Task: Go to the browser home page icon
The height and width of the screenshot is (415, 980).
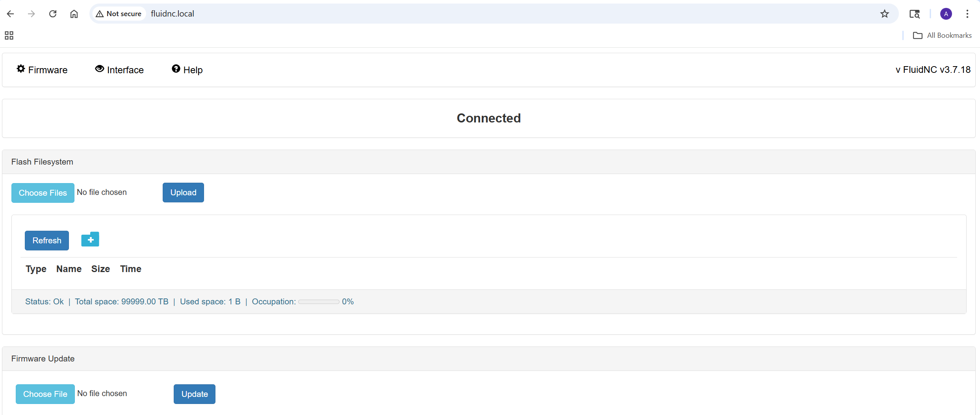Action: tap(74, 14)
